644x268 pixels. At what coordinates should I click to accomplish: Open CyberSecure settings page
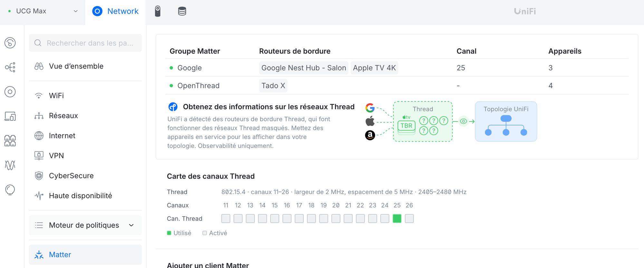(85, 176)
